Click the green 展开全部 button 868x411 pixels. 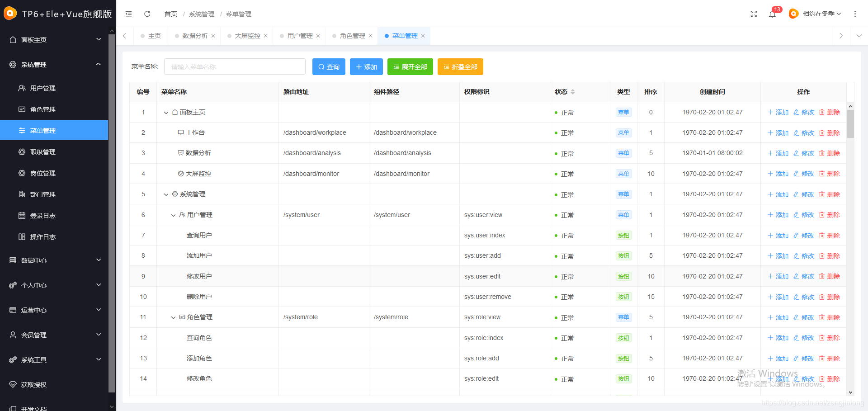pyautogui.click(x=410, y=67)
